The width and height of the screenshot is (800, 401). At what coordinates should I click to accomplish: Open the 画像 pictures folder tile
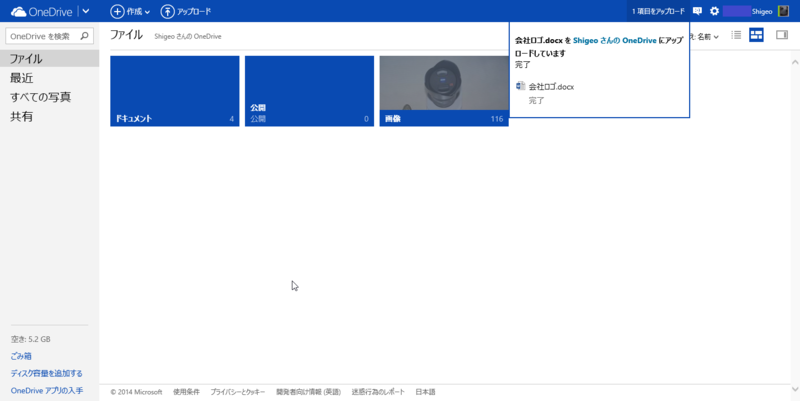444,91
